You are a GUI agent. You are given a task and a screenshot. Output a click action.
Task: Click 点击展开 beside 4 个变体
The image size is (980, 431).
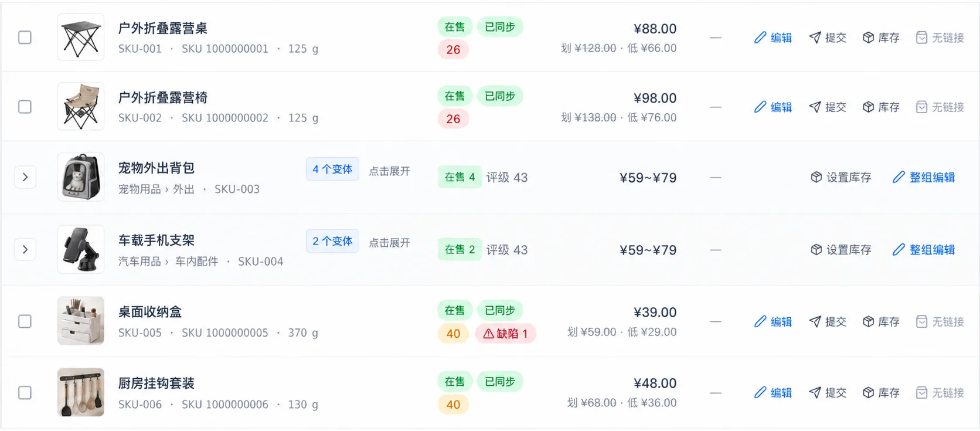tap(389, 171)
